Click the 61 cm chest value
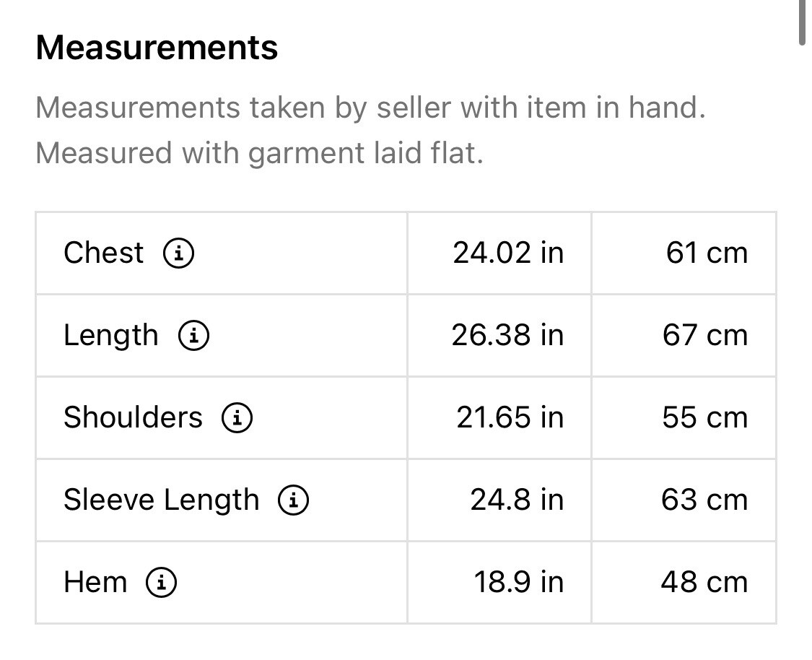This screenshot has height=660, width=812. tap(707, 253)
